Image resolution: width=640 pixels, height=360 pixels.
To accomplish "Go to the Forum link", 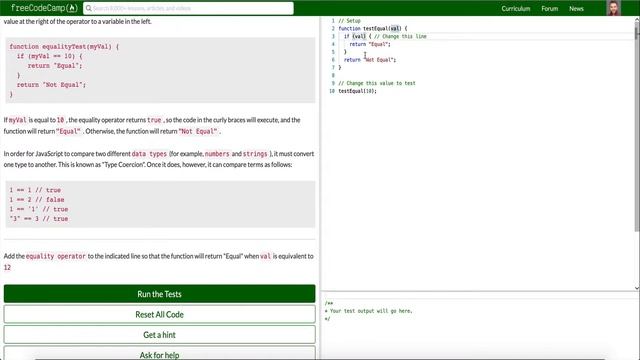I will (549, 9).
